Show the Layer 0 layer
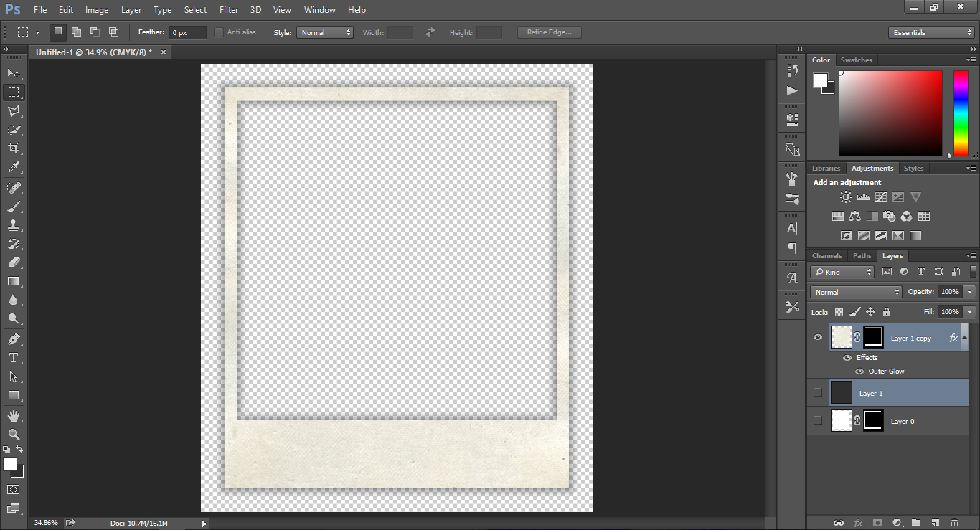980x530 pixels. point(818,420)
